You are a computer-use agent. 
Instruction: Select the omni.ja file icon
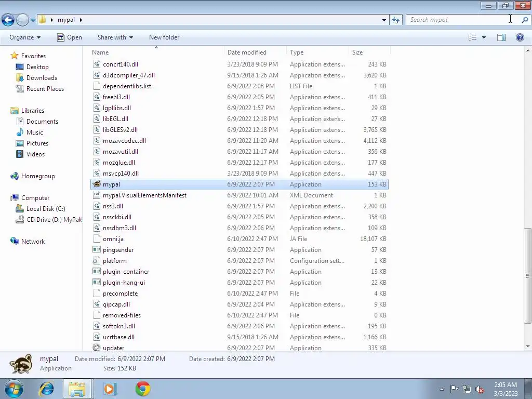97,239
